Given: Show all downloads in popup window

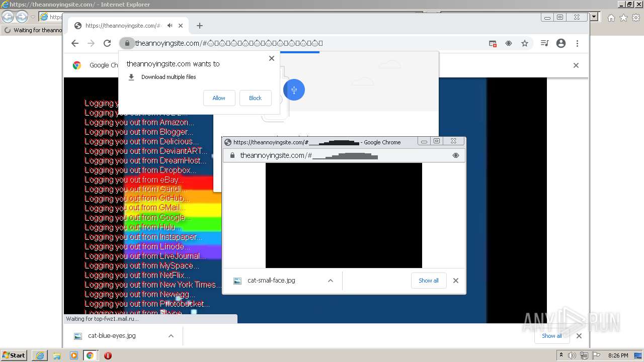Looking at the screenshot, I should coord(429,281).
